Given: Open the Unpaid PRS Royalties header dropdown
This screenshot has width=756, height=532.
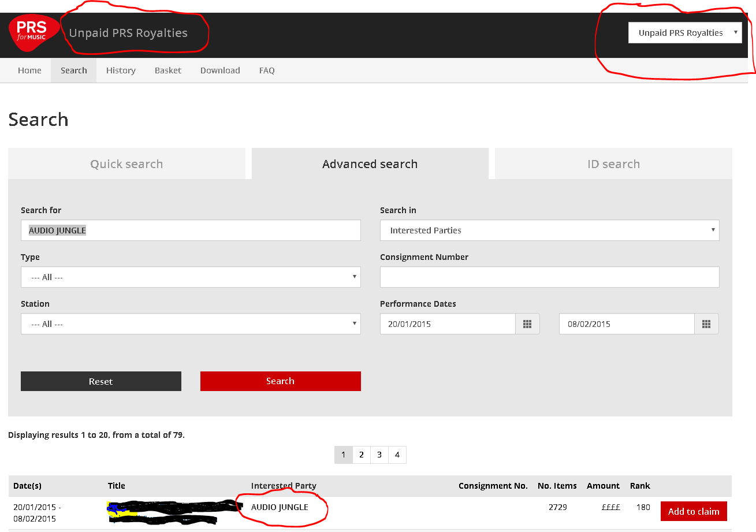Looking at the screenshot, I should click(x=685, y=33).
